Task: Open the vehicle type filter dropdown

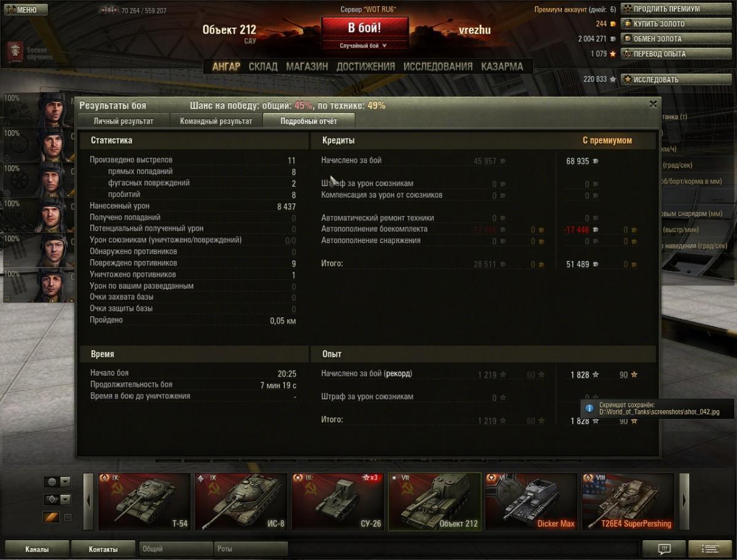Action: pyautogui.click(x=57, y=499)
